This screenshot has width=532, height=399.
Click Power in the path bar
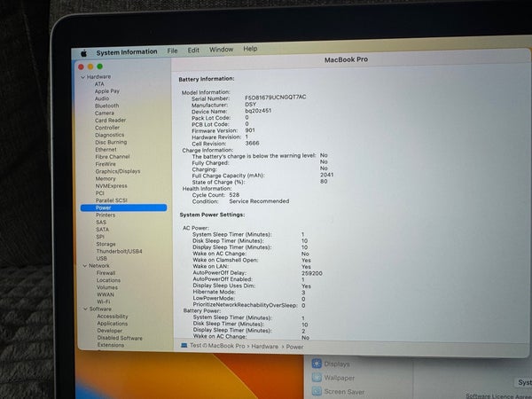(294, 347)
